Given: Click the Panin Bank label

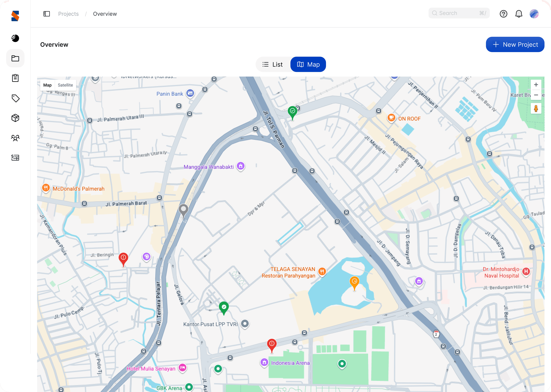Looking at the screenshot, I should coord(170,94).
